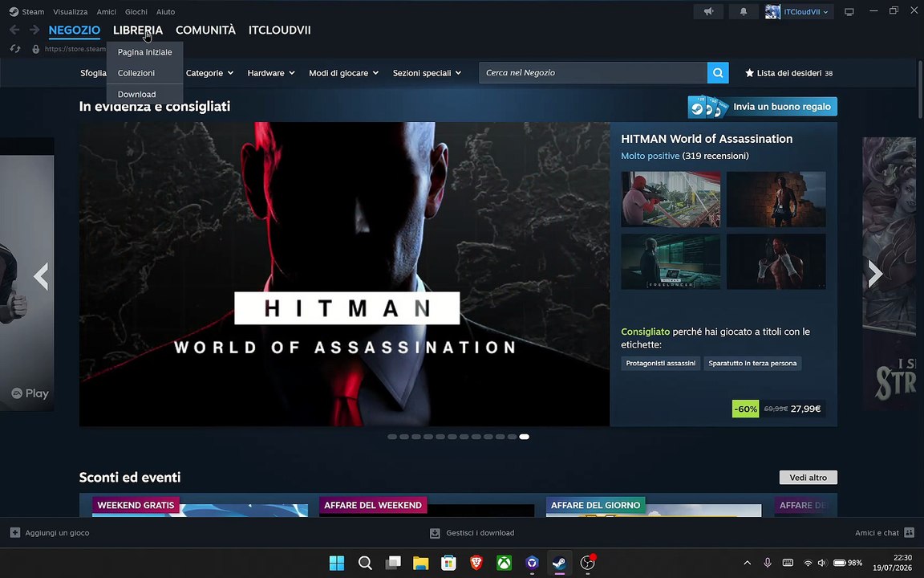Viewport: 924px width, 578px height.
Task: Click the AFFARE DEL GIORNO offer card
Action: 654,506
